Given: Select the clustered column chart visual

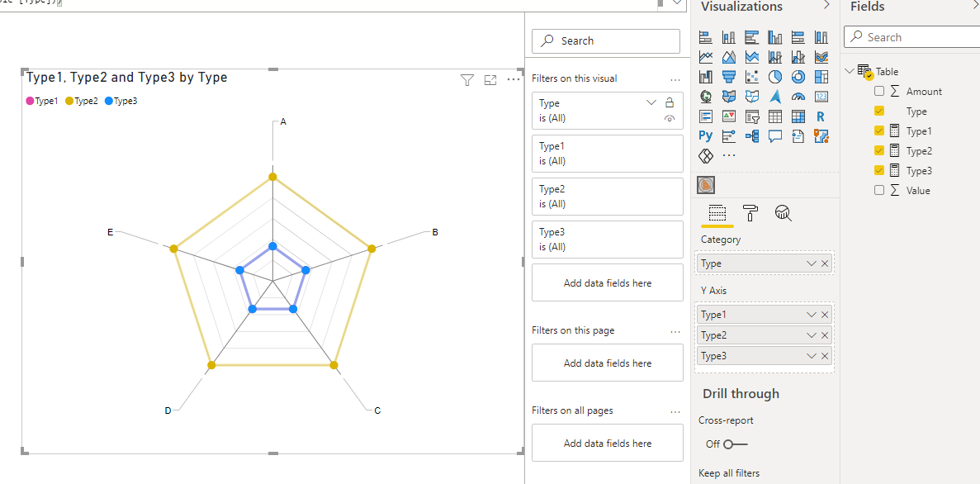Looking at the screenshot, I should [x=775, y=37].
